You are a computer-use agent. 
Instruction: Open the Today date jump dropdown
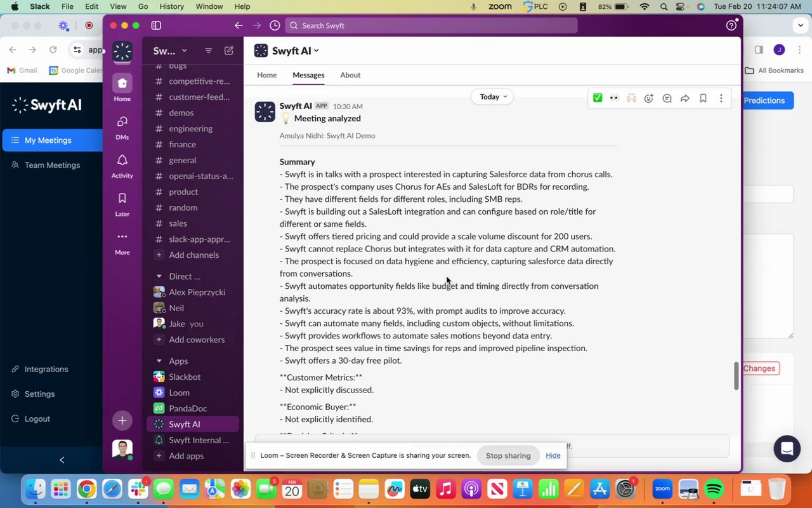[x=492, y=97]
